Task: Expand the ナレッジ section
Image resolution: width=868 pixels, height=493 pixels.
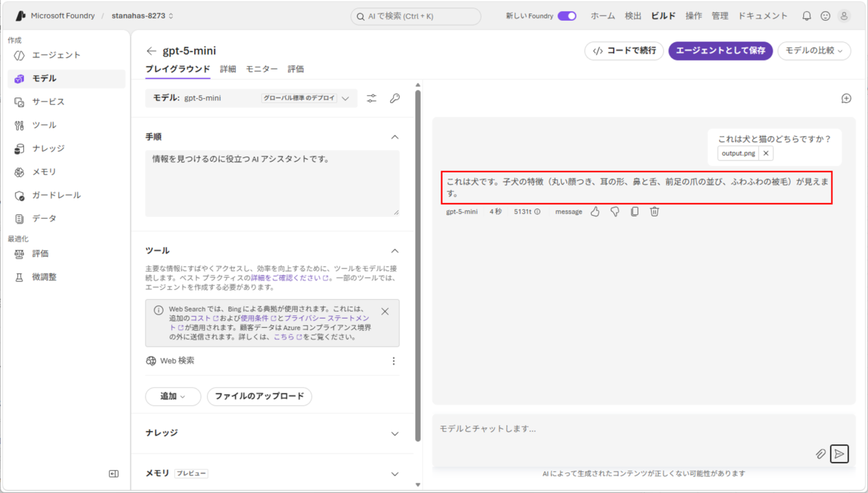Action: (395, 434)
